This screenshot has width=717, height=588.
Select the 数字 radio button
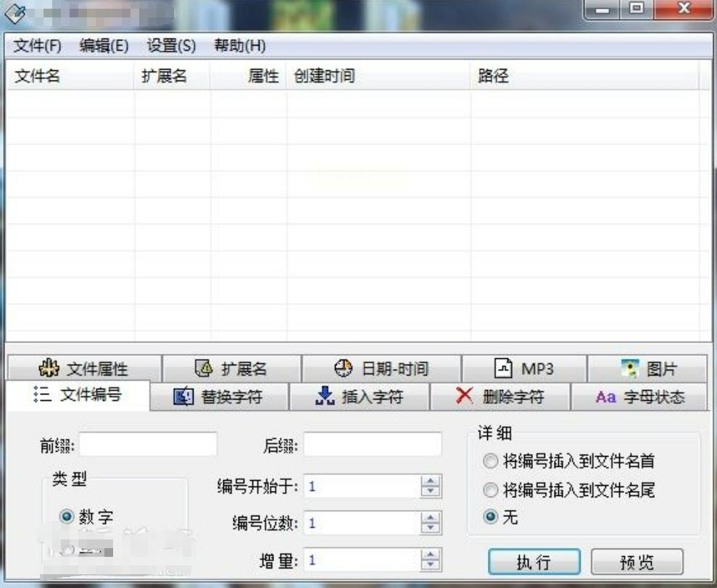(67, 517)
